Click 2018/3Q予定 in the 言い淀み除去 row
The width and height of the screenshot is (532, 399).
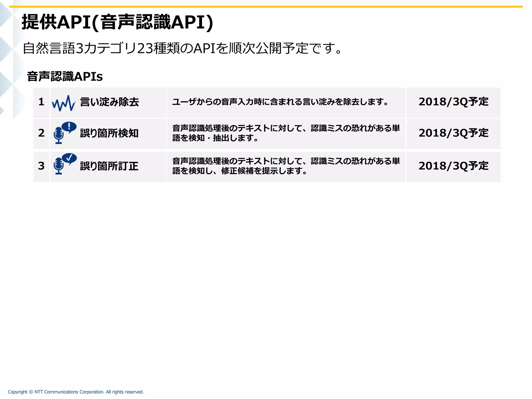(454, 102)
